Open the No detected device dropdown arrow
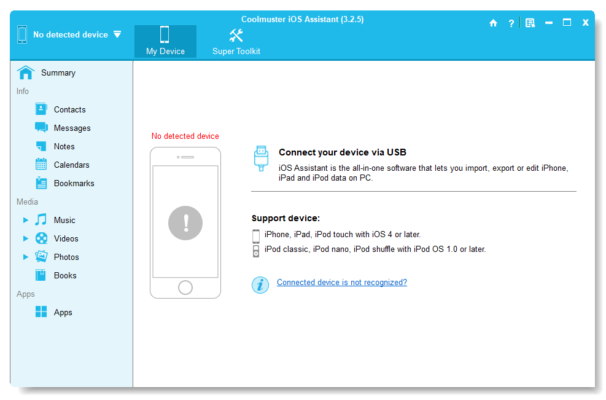The image size is (606, 400). point(117,34)
